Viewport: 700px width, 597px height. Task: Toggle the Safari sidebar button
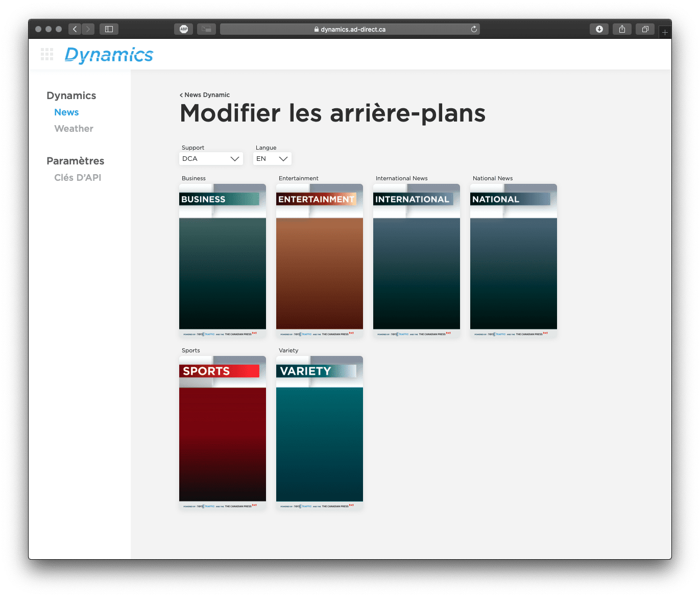(109, 29)
